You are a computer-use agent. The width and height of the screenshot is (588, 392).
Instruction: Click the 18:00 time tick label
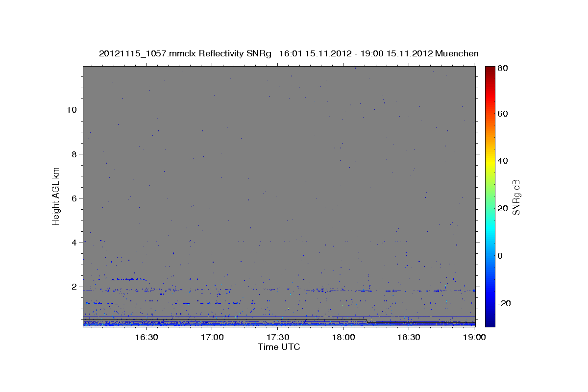[x=343, y=337]
